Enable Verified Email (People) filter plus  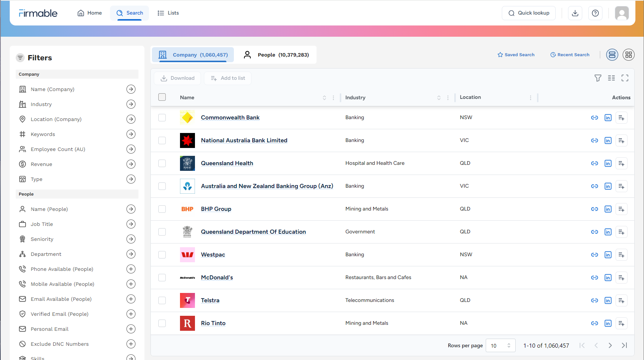pyautogui.click(x=131, y=314)
